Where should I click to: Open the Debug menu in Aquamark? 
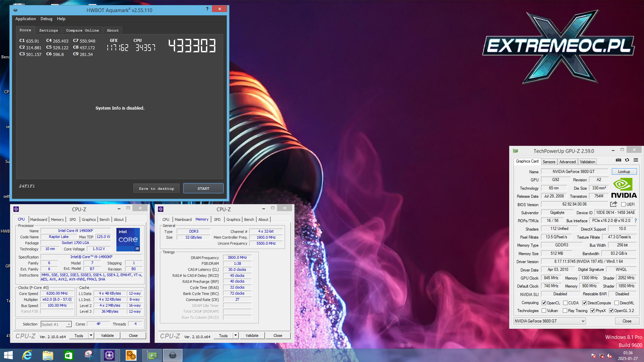point(46,19)
